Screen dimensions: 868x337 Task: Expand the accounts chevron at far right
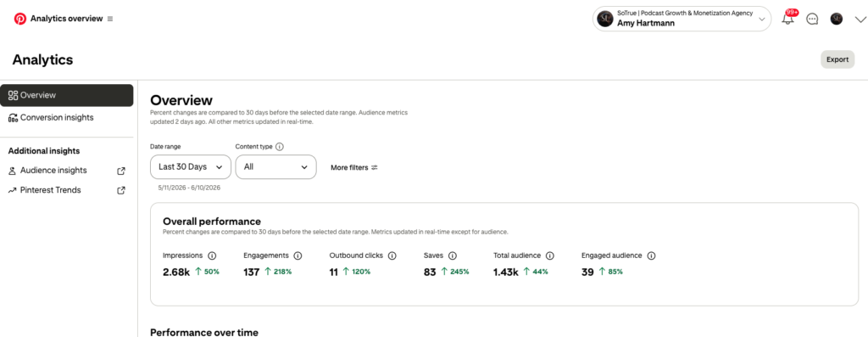point(860,20)
